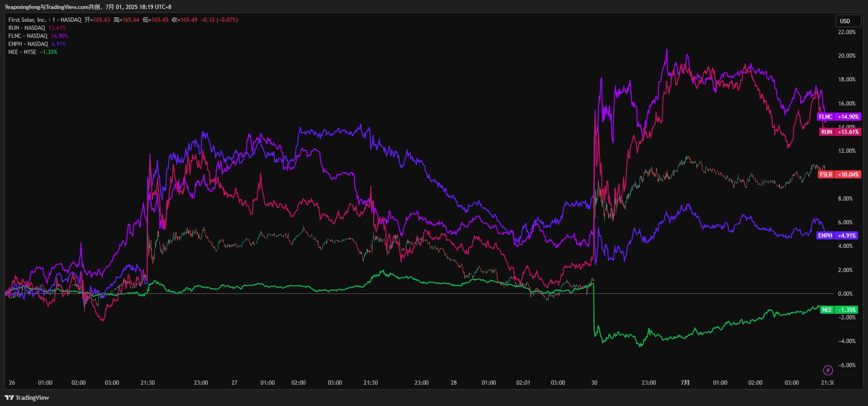
Task: Click the date 26 on time axis
Action: coord(12,383)
